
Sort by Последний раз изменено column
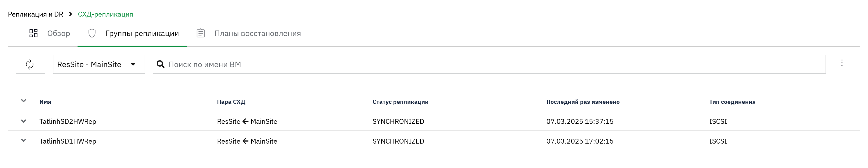tap(583, 102)
